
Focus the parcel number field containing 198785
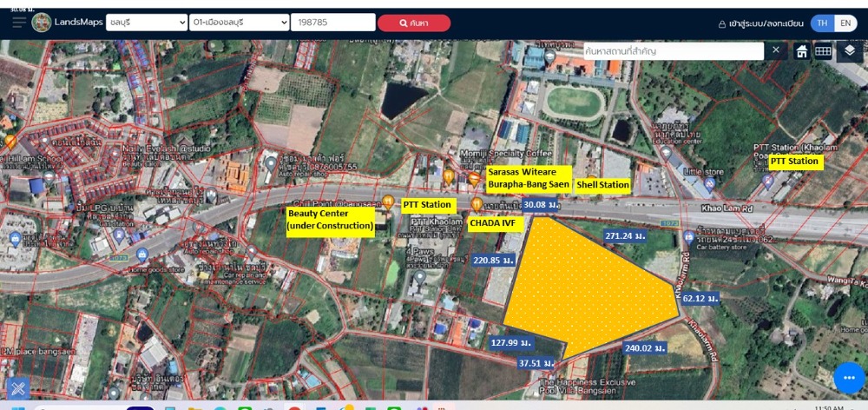[x=332, y=23]
